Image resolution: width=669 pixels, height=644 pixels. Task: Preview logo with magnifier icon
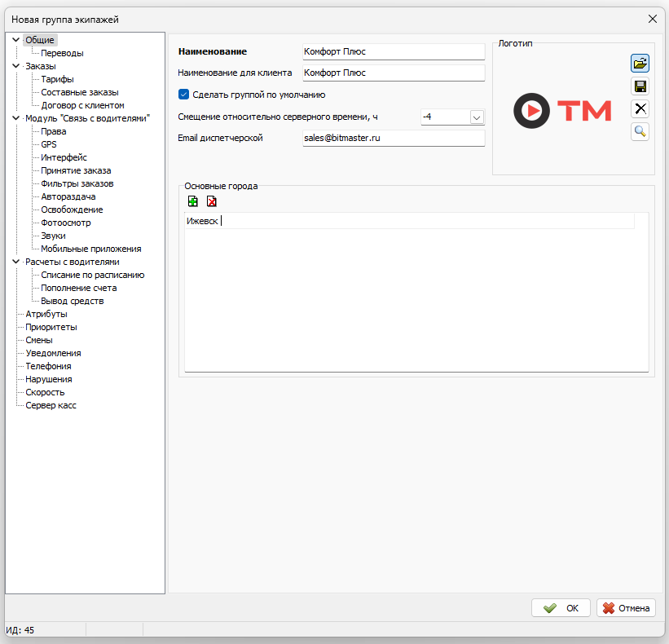coord(640,131)
